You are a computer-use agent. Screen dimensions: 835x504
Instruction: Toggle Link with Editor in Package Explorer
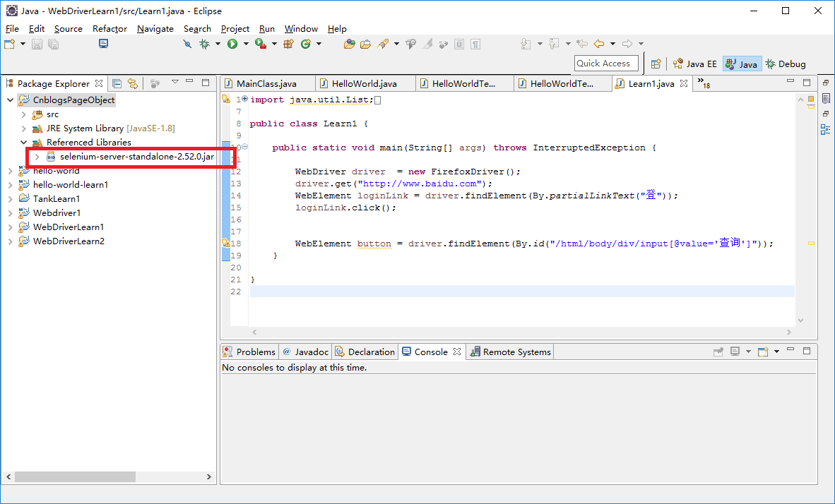click(x=133, y=83)
